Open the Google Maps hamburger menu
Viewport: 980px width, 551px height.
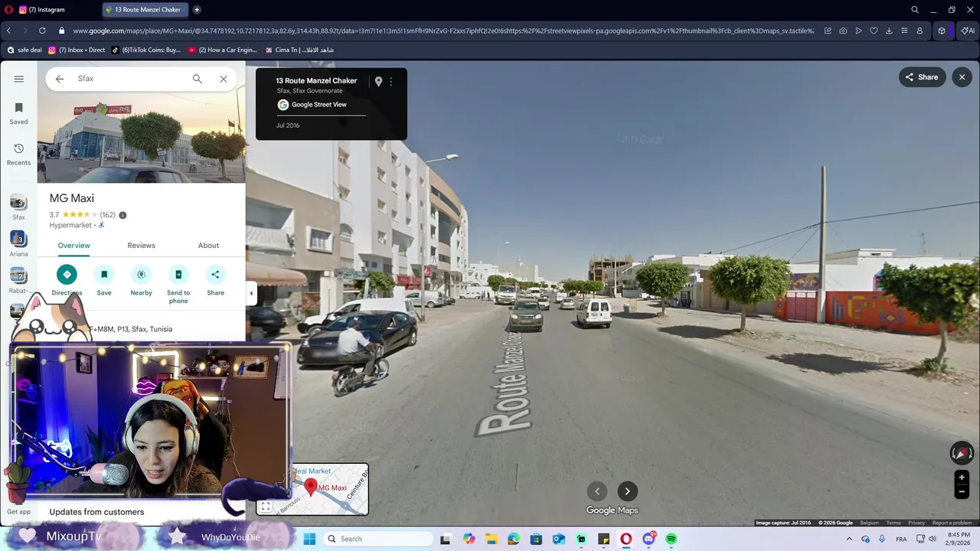19,79
